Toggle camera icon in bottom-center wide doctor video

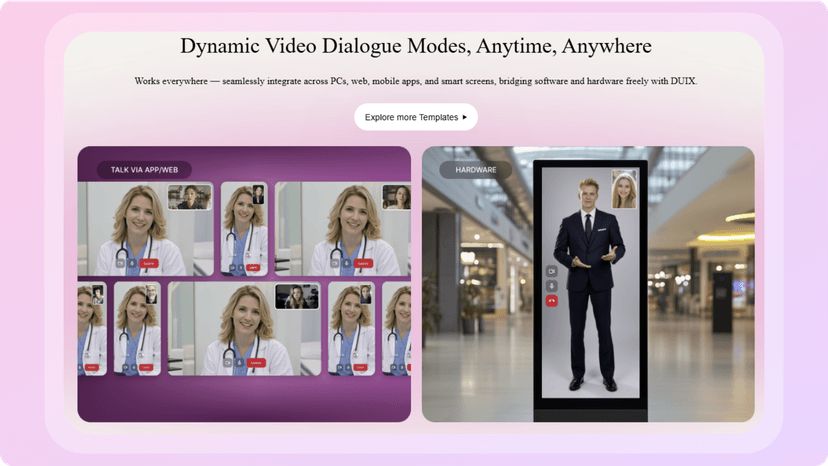point(228,363)
